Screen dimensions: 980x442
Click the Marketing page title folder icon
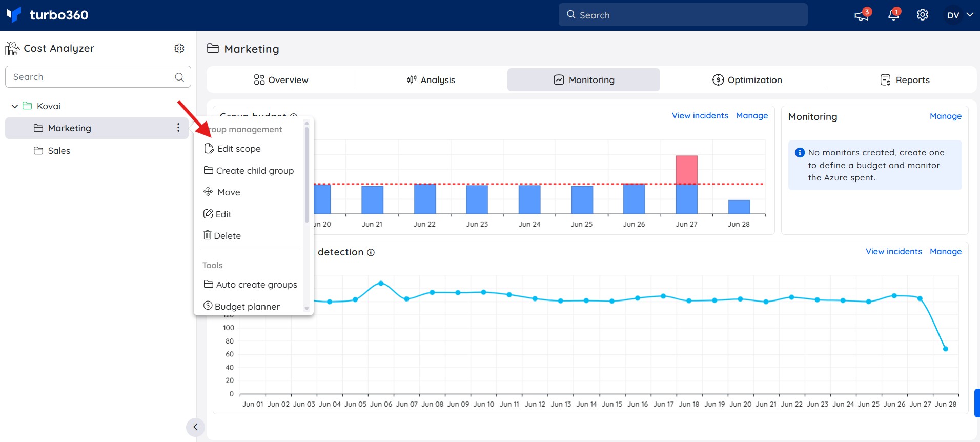point(213,49)
